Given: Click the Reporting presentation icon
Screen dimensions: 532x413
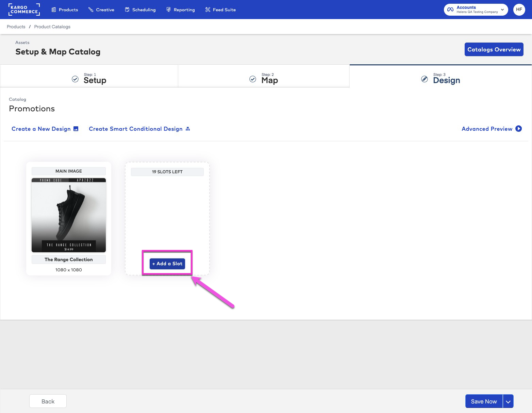Looking at the screenshot, I should (x=168, y=10).
